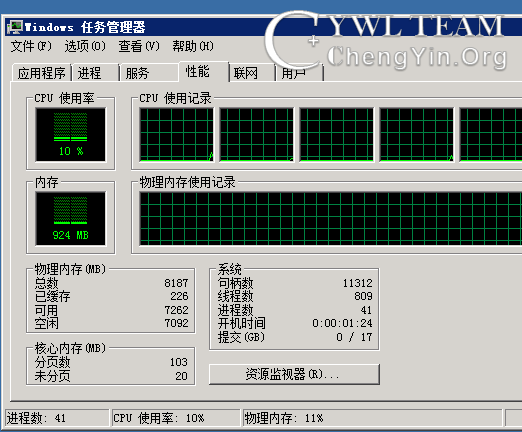The image size is (522, 432).
Task: Switch to the 用户 tab
Action: 299,73
